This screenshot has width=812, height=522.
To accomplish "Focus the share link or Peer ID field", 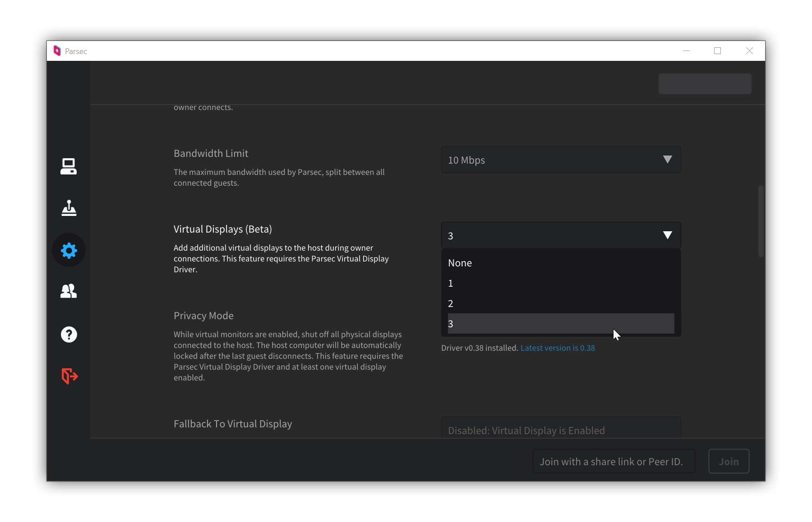I will click(614, 461).
